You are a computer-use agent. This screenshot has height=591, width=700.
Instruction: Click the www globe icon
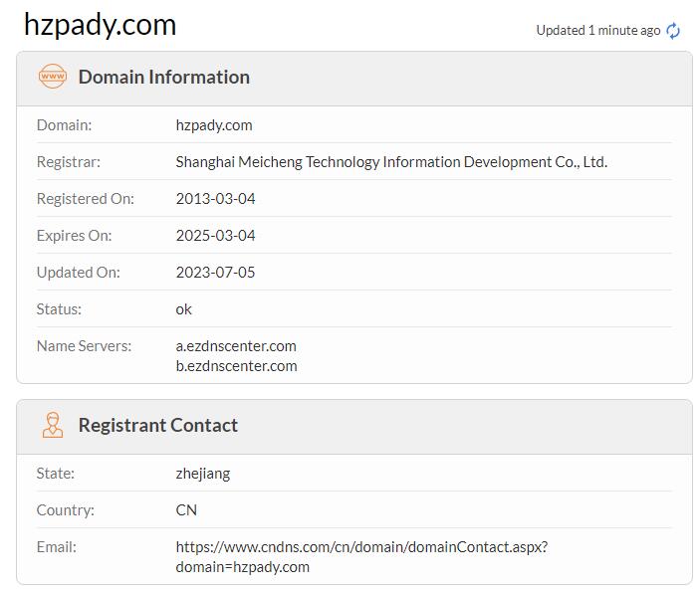tap(52, 77)
